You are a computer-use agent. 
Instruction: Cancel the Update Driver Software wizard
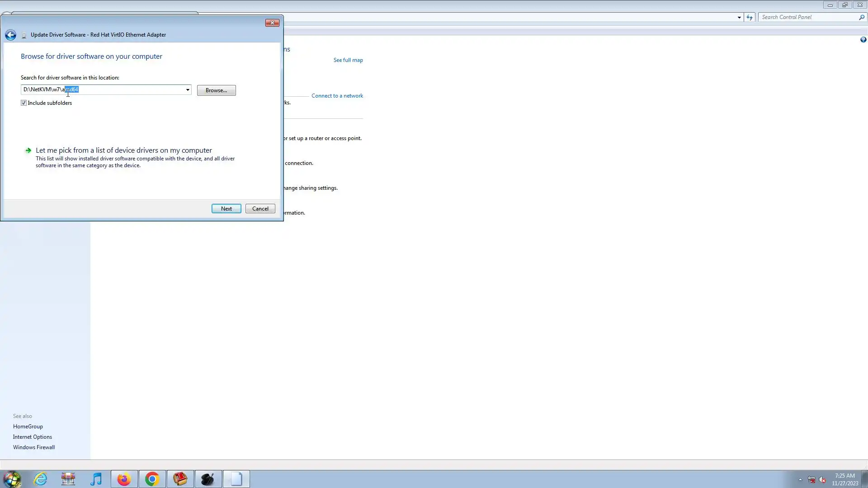click(260, 209)
